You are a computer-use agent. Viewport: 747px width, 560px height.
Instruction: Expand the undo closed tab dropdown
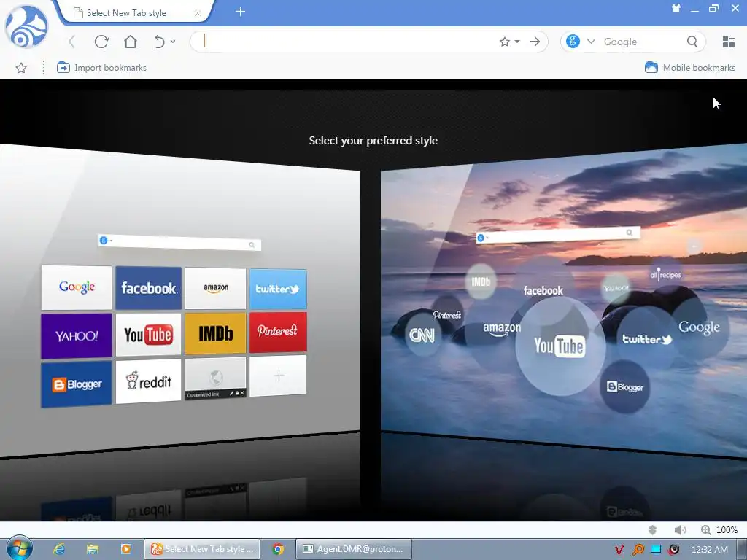tap(173, 42)
